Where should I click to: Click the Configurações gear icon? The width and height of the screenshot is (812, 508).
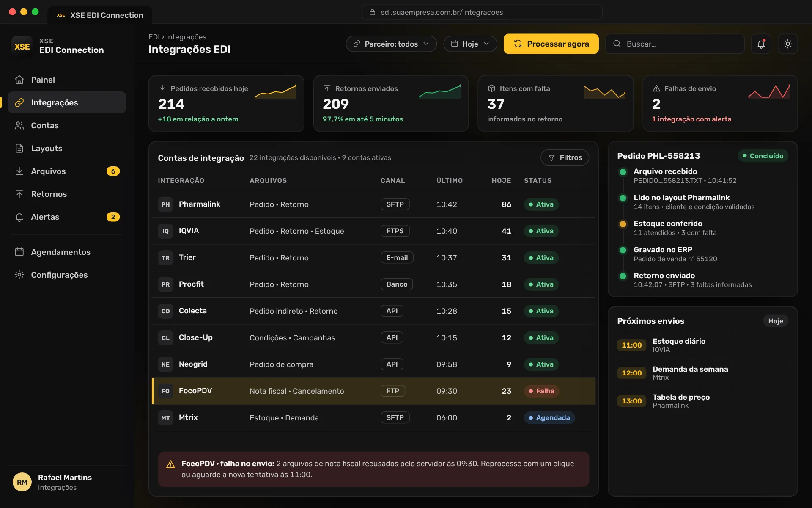[19, 275]
